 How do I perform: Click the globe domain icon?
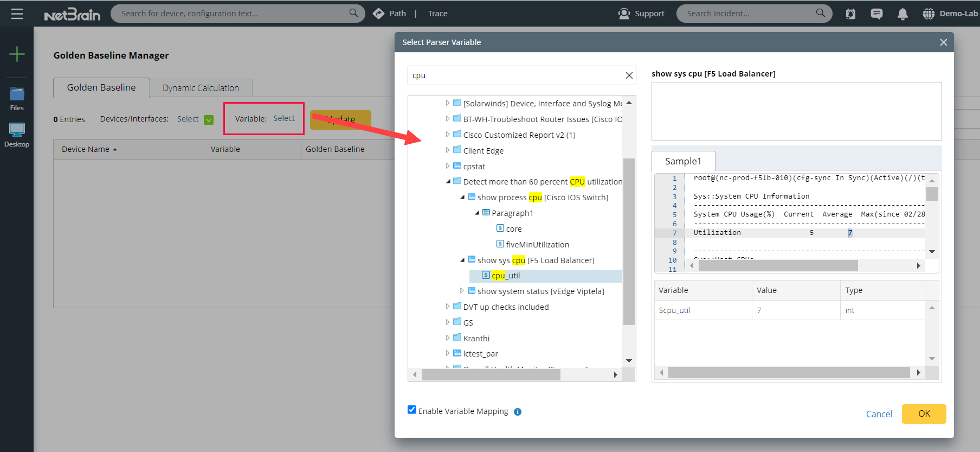(929, 14)
